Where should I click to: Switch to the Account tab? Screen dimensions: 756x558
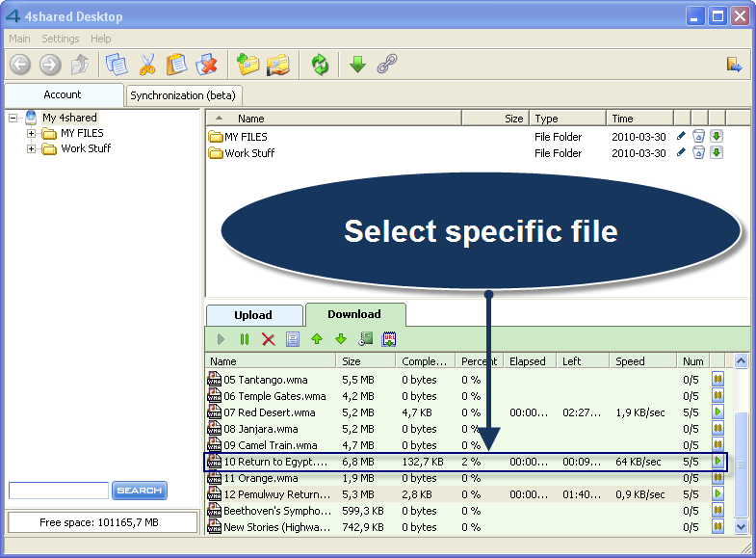[x=63, y=95]
